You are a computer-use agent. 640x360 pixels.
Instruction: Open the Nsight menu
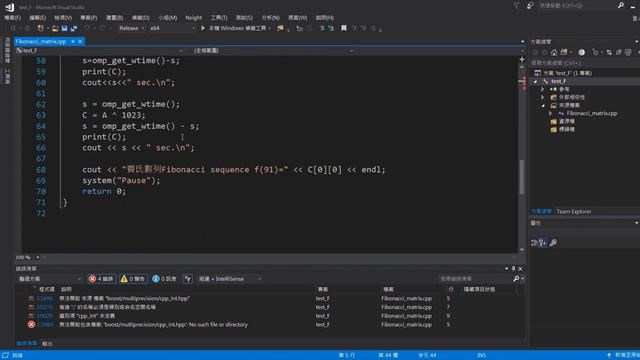193,18
